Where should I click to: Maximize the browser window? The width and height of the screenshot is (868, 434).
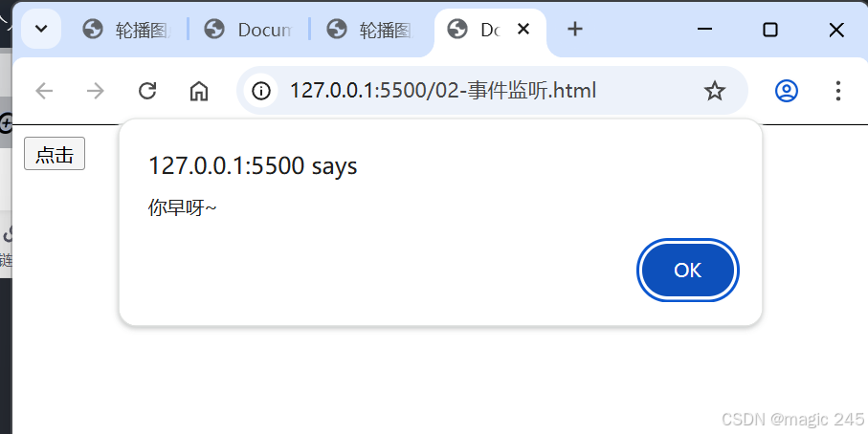[x=770, y=30]
